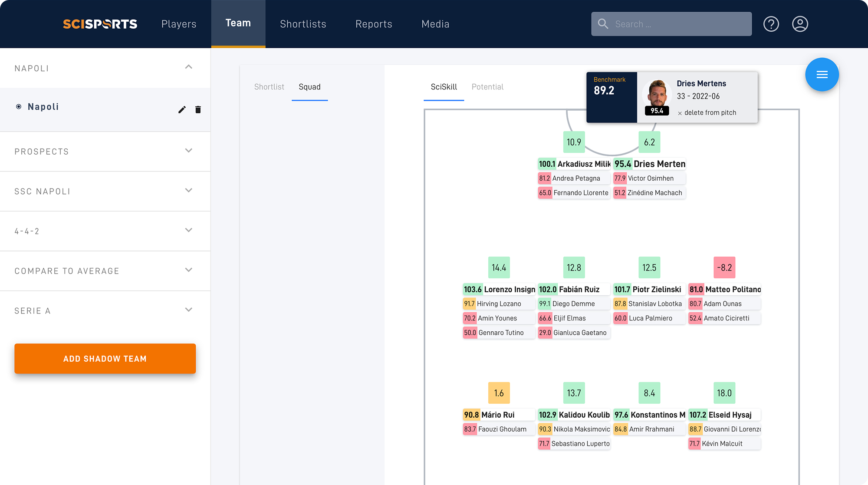Open the Media menu

pos(435,24)
